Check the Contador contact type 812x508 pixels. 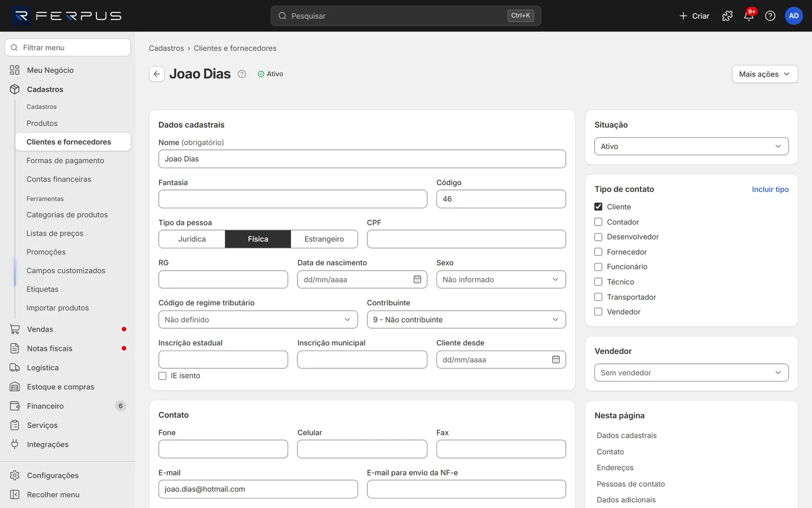pyautogui.click(x=598, y=222)
